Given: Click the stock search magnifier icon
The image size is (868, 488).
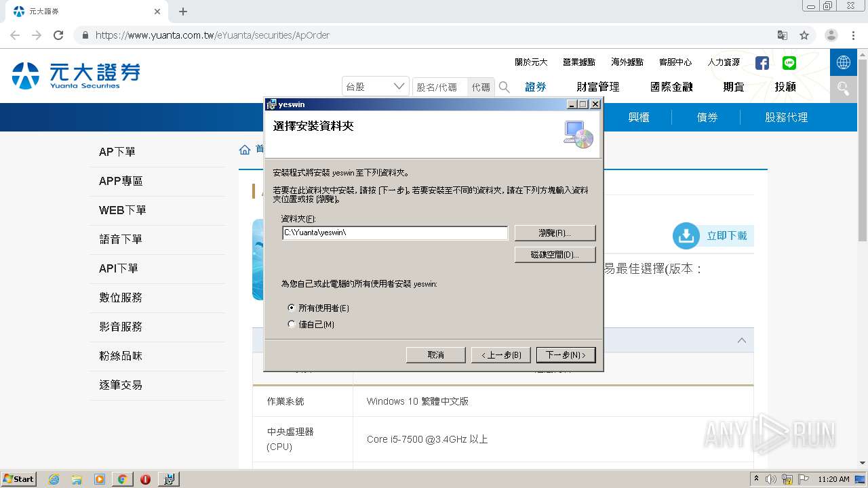Looking at the screenshot, I should coord(505,87).
